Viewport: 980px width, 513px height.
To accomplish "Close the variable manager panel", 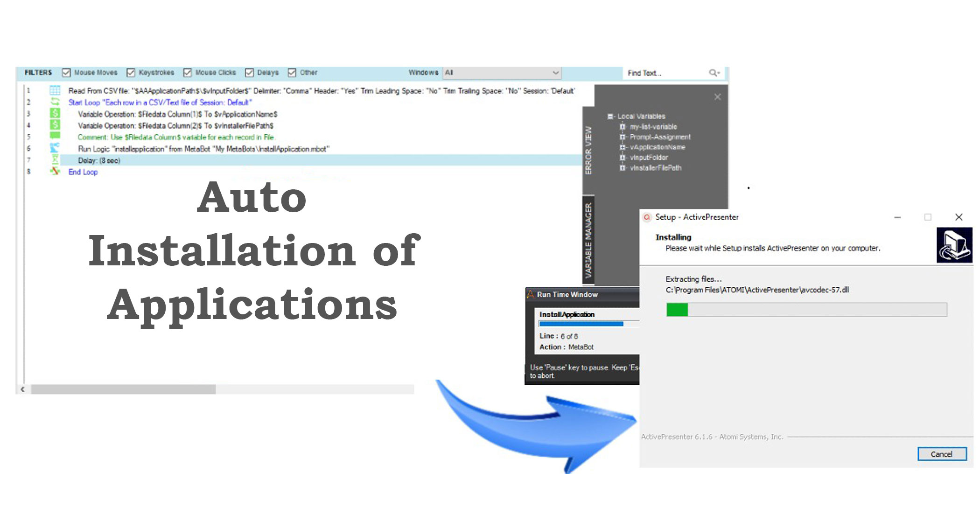I will 717,97.
